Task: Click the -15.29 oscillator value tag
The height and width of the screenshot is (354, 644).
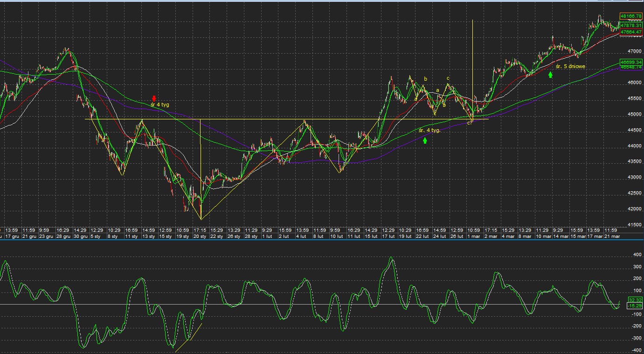Action: 635,305
